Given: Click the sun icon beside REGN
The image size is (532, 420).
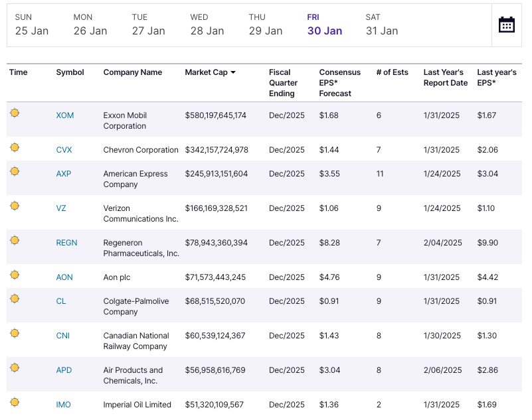Looking at the screenshot, I should (x=15, y=241).
